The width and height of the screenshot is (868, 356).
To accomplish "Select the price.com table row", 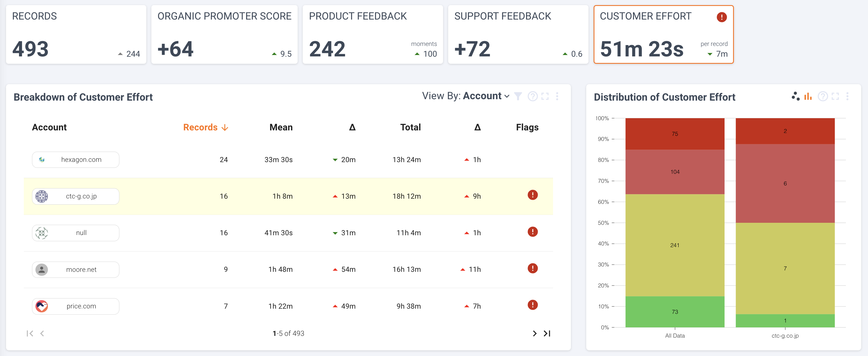I will [x=288, y=306].
